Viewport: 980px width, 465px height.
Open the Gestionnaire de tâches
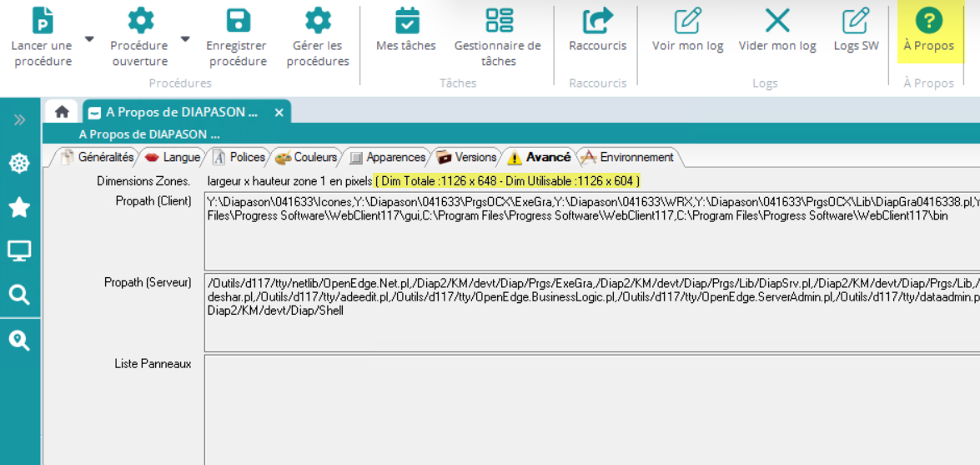point(498,21)
